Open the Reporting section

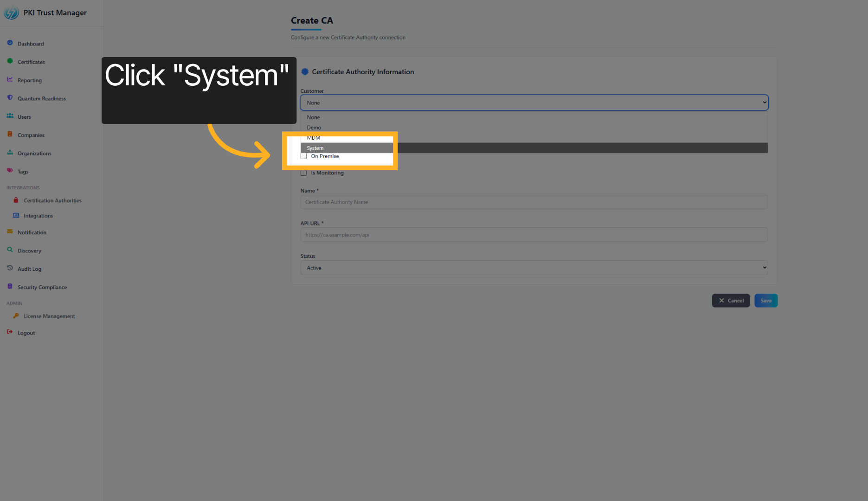click(30, 80)
